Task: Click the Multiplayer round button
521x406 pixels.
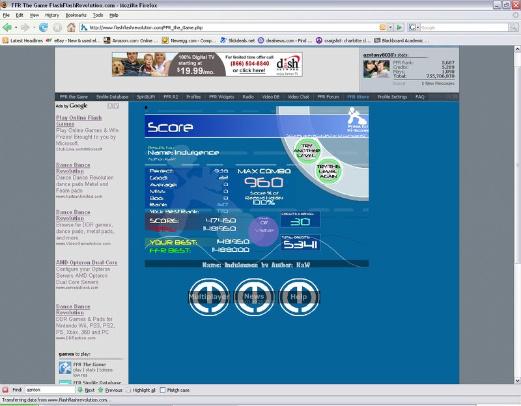Action: (209, 297)
